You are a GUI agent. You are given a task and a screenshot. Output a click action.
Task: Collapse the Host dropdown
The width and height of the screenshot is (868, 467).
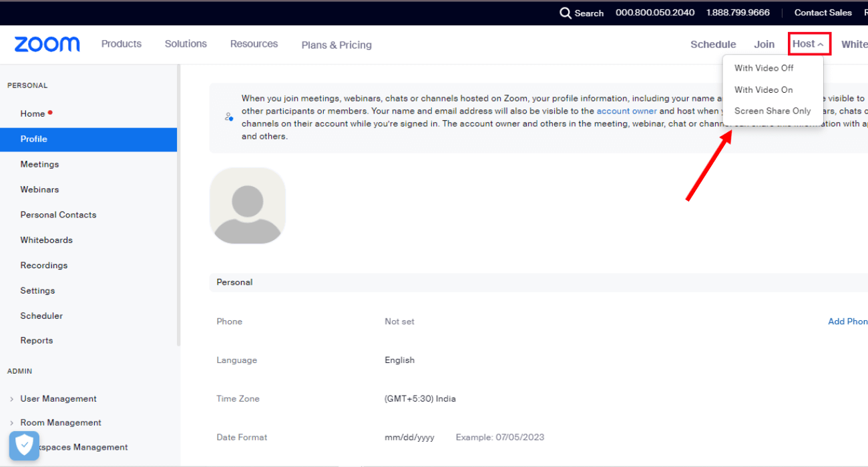coord(809,44)
